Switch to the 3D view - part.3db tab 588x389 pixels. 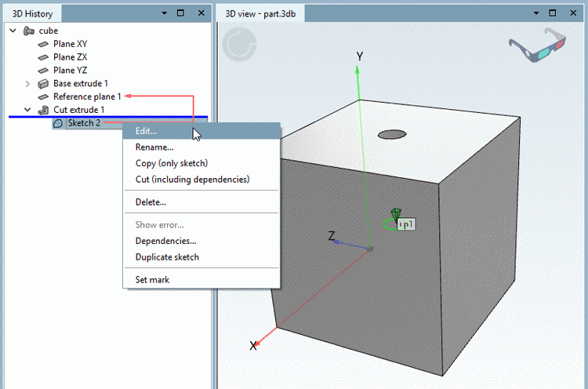click(260, 14)
